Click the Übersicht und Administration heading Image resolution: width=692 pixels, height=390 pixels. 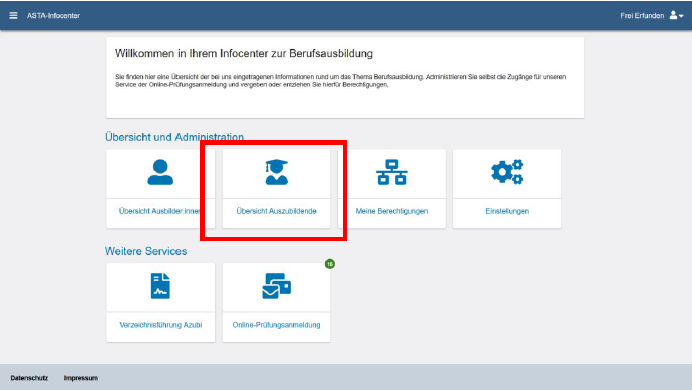[174, 137]
